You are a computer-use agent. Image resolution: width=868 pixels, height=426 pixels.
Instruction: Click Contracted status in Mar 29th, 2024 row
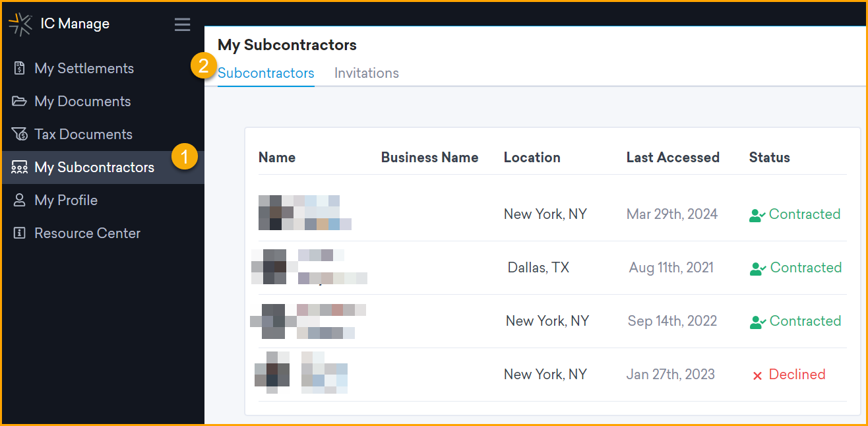[805, 214]
